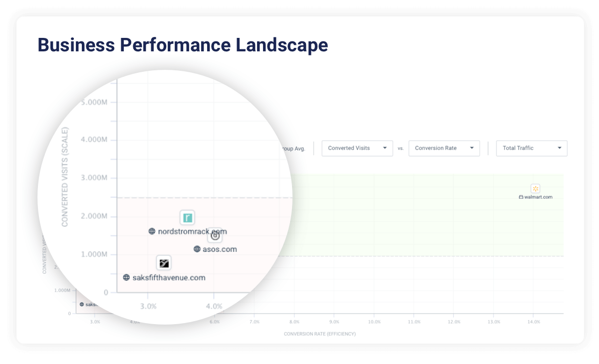Click the asos.com label
Image resolution: width=599 pixels, height=364 pixels.
tap(220, 249)
